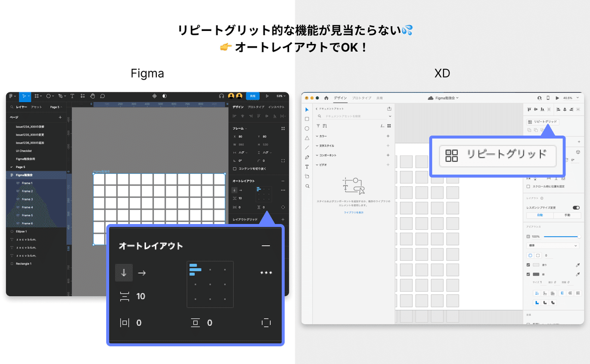Open the Figma main menu icon

coord(12,96)
